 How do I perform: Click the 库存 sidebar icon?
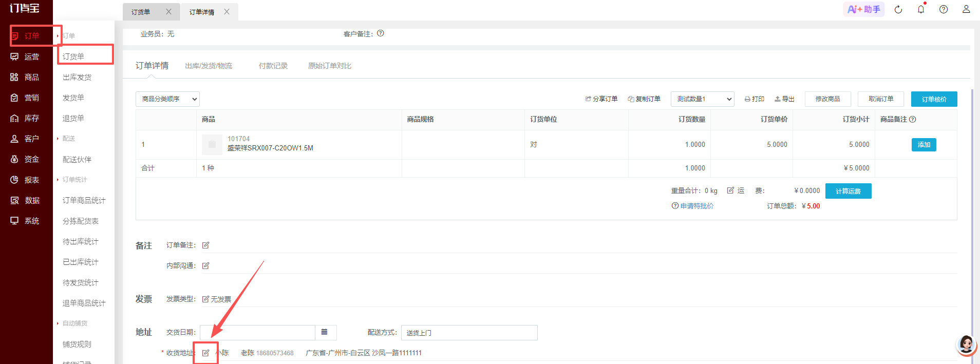pyautogui.click(x=15, y=118)
